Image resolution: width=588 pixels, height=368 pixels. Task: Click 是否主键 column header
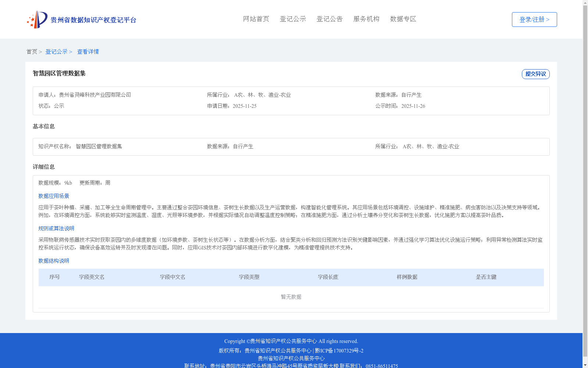click(486, 277)
